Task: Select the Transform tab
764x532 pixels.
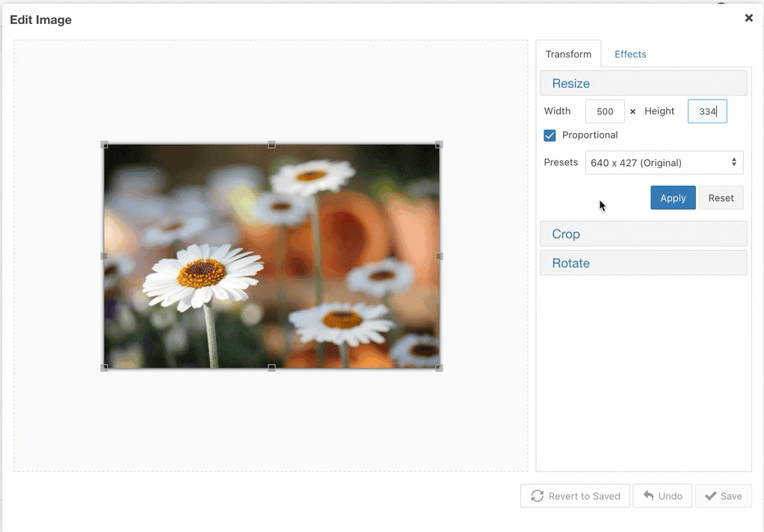Action: click(568, 54)
